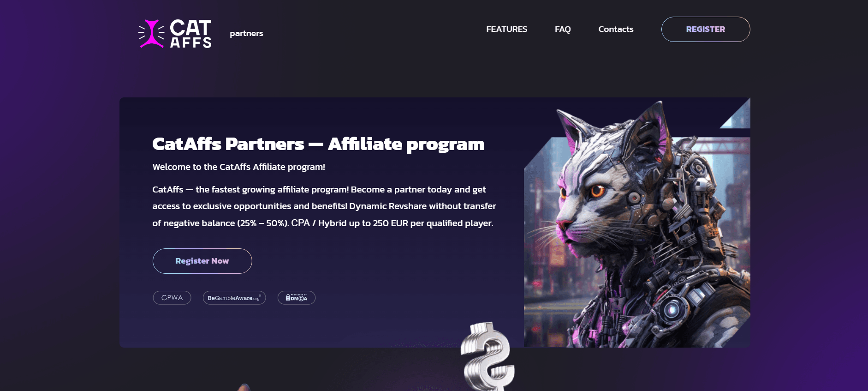Click the Register Now button
The height and width of the screenshot is (391, 868).
202,261
